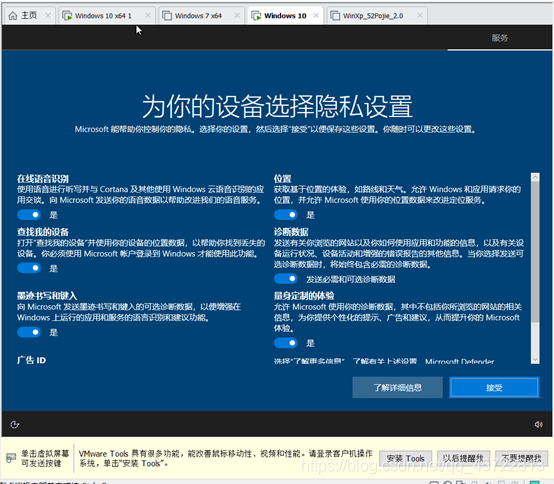554x484 pixels.
Task: Switch to the Windows 10 x64 1 tab
Action: 107,16
